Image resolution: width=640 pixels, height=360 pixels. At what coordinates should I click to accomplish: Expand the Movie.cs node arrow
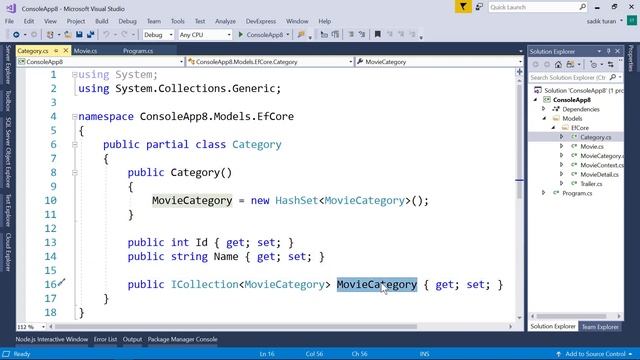562,146
